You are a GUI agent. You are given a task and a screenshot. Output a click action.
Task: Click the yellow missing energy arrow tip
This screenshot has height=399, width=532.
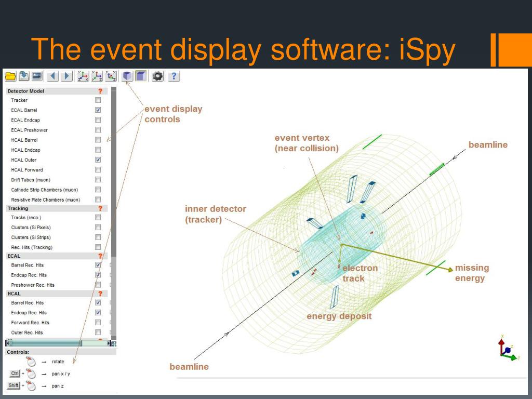click(450, 270)
